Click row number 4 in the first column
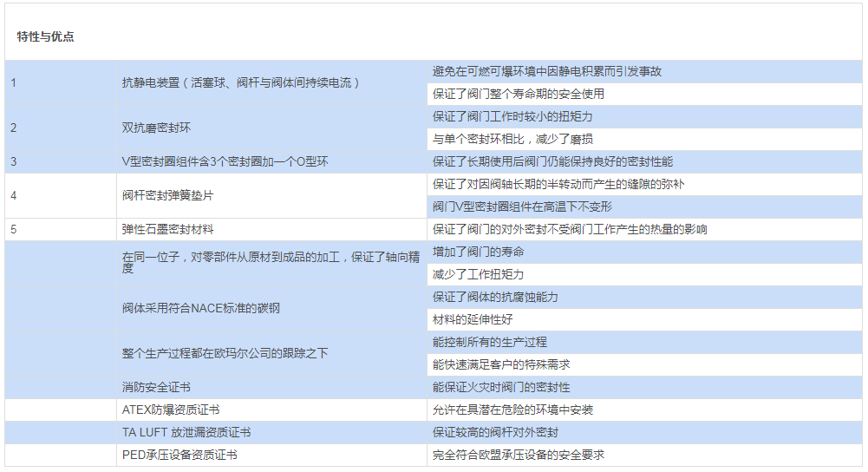The width and height of the screenshot is (868, 472). (x=14, y=195)
